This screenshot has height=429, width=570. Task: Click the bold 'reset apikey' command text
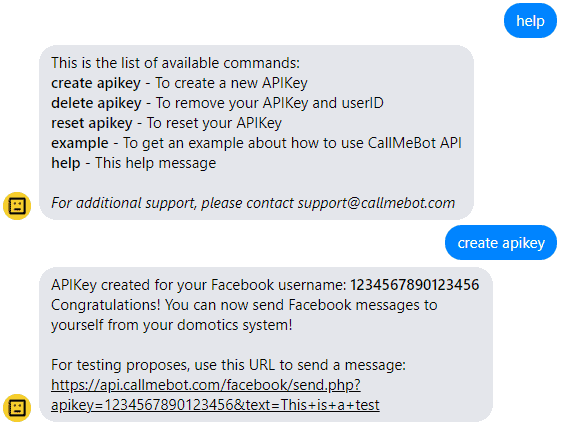[92, 123]
